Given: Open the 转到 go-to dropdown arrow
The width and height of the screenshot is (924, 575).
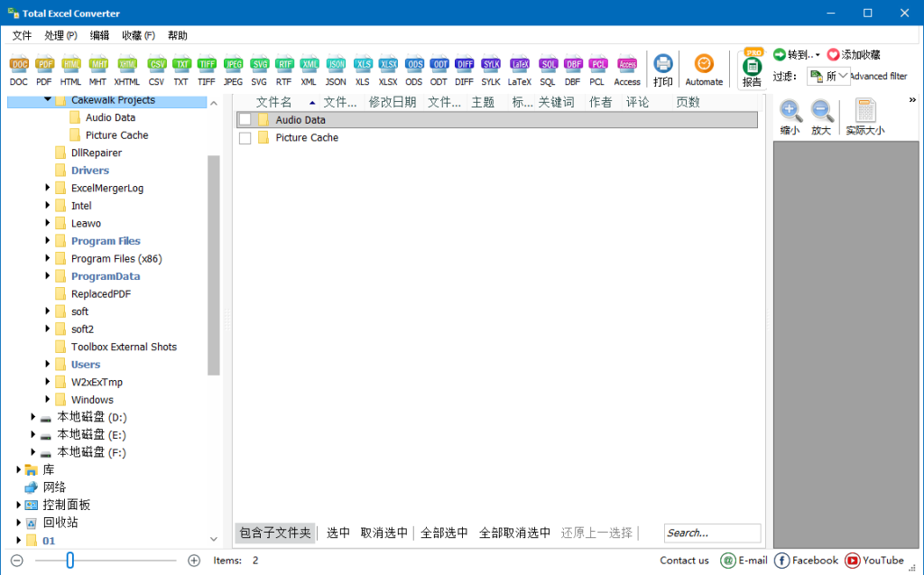Looking at the screenshot, I should click(x=818, y=55).
